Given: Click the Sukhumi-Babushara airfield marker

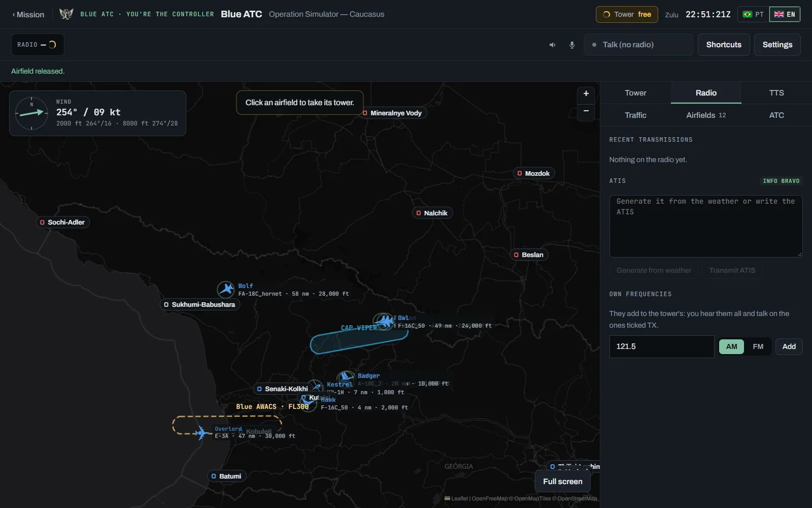Looking at the screenshot, I should click(x=200, y=304).
